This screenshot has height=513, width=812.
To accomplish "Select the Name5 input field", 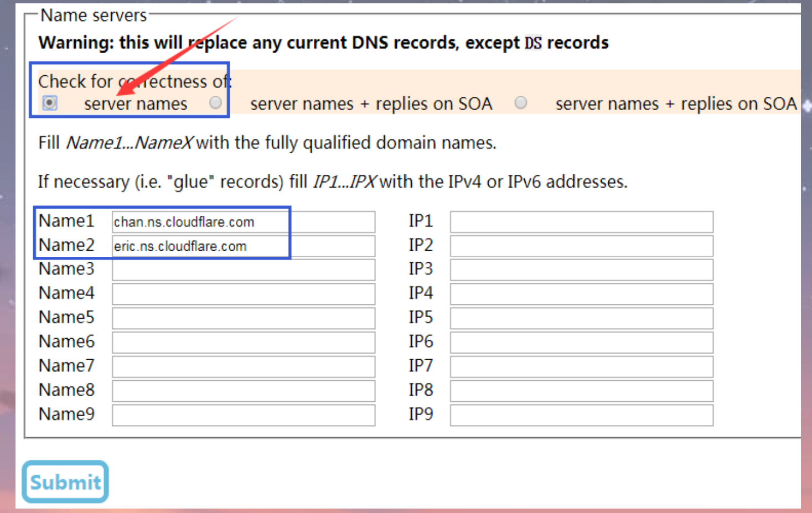I will pos(244,319).
